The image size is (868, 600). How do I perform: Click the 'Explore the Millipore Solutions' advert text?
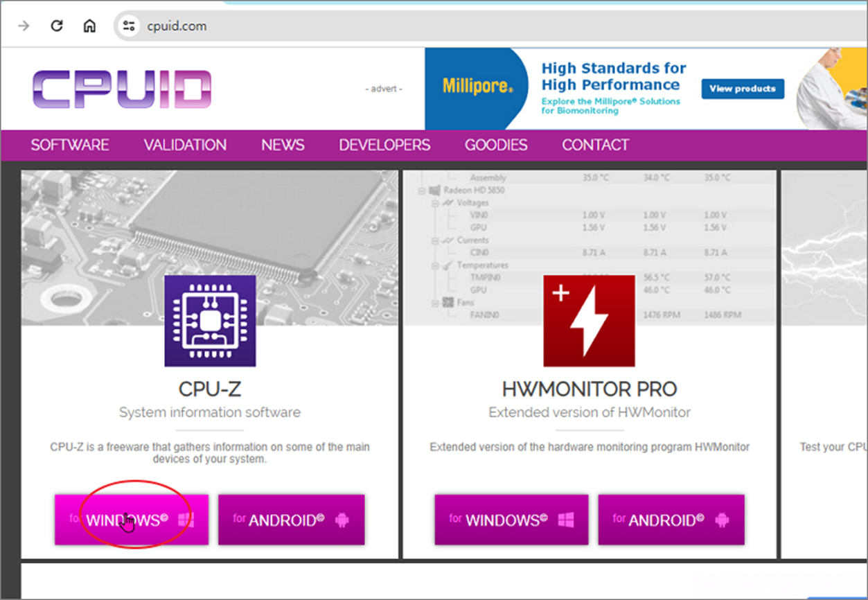(x=611, y=106)
